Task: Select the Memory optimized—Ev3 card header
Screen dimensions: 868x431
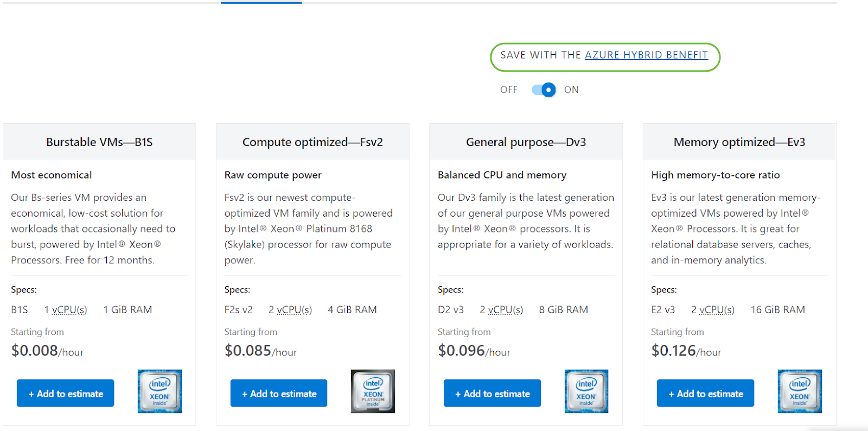Action: [x=739, y=142]
